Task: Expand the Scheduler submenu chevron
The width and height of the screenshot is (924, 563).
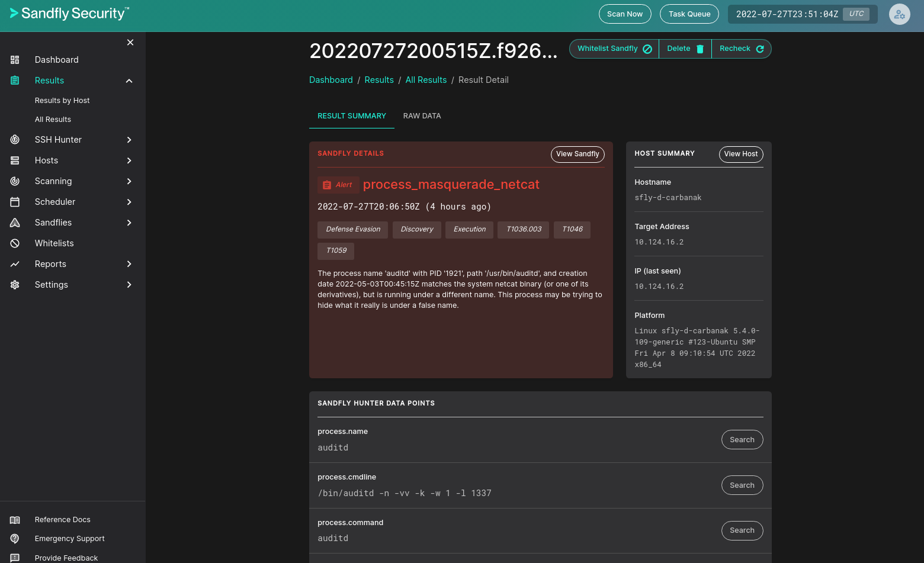Action: pos(129,202)
